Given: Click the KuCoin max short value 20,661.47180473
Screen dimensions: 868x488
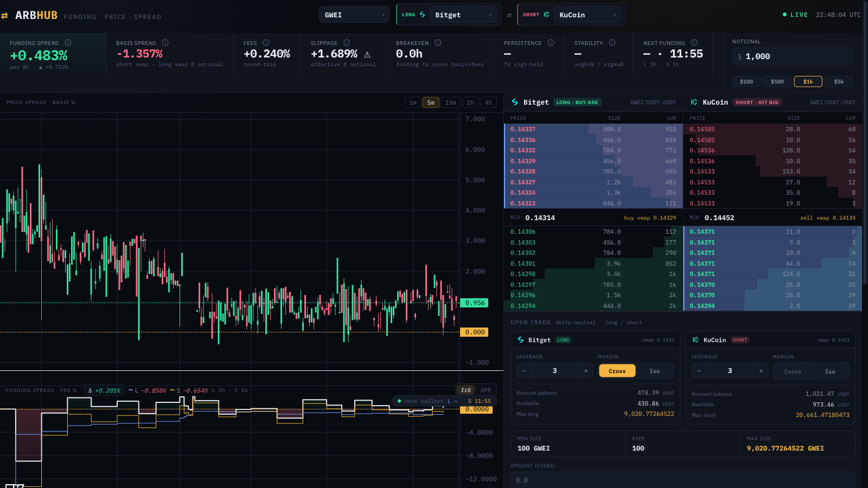Looking at the screenshot, I should [x=822, y=415].
